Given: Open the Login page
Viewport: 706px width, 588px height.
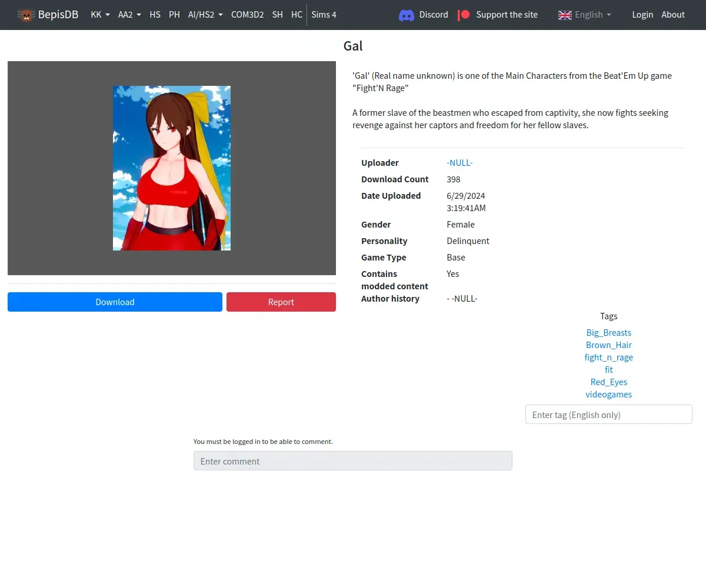Looking at the screenshot, I should pyautogui.click(x=642, y=15).
